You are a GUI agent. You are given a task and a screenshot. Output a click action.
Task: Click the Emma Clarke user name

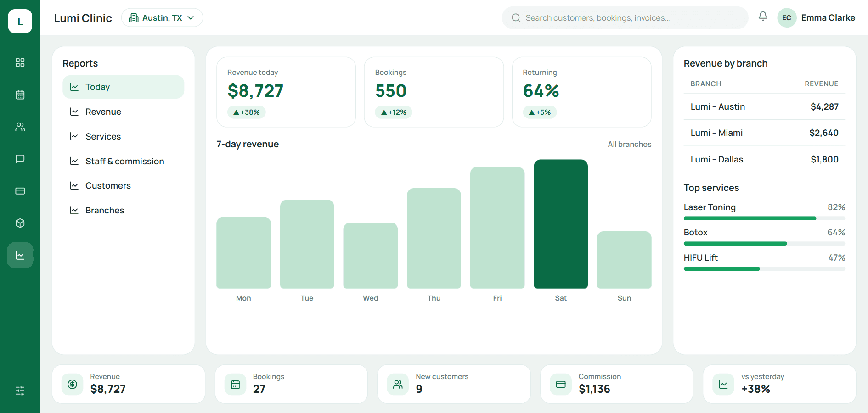pyautogui.click(x=828, y=18)
